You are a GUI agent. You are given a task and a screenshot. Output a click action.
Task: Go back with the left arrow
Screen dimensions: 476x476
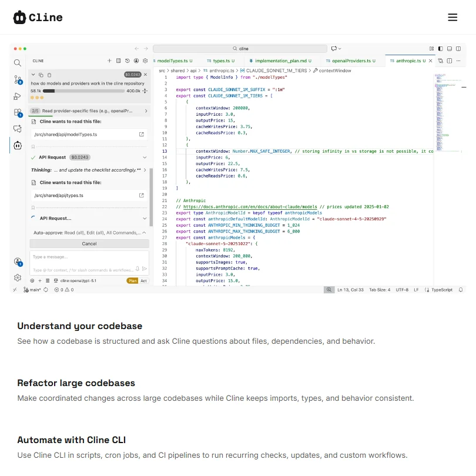tap(137, 49)
